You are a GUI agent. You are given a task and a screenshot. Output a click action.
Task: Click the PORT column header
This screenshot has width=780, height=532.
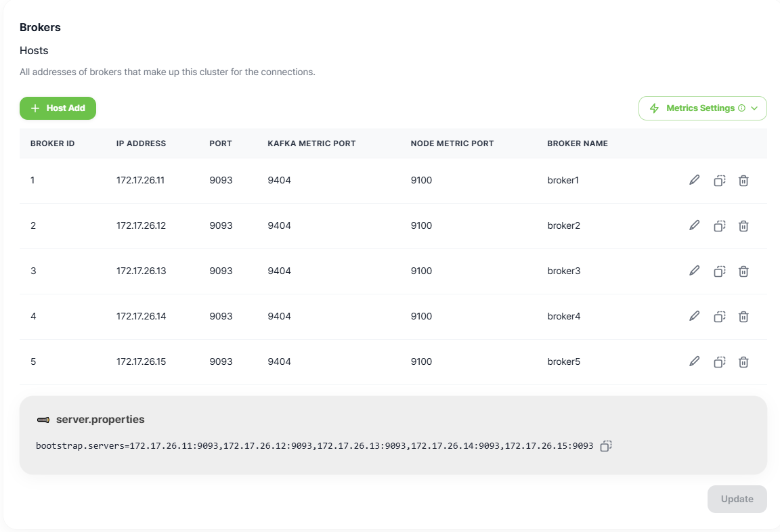[220, 143]
